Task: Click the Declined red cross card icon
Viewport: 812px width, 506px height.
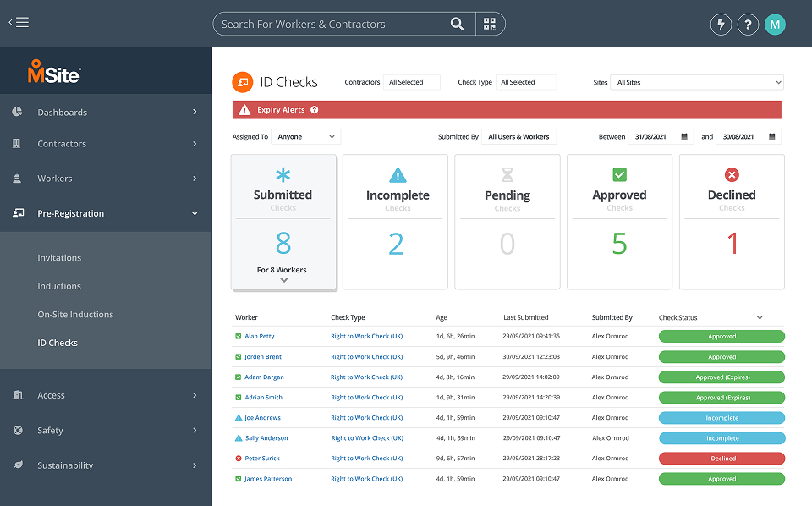Action: click(732, 174)
